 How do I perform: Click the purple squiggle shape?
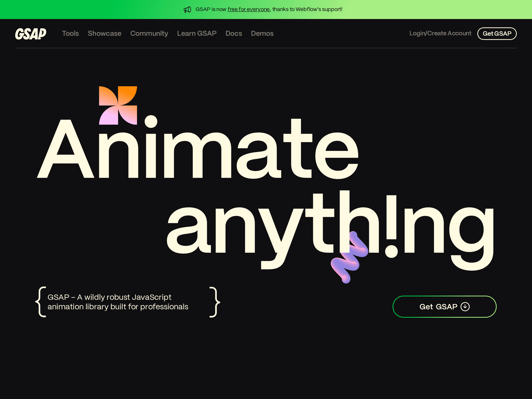(349, 257)
